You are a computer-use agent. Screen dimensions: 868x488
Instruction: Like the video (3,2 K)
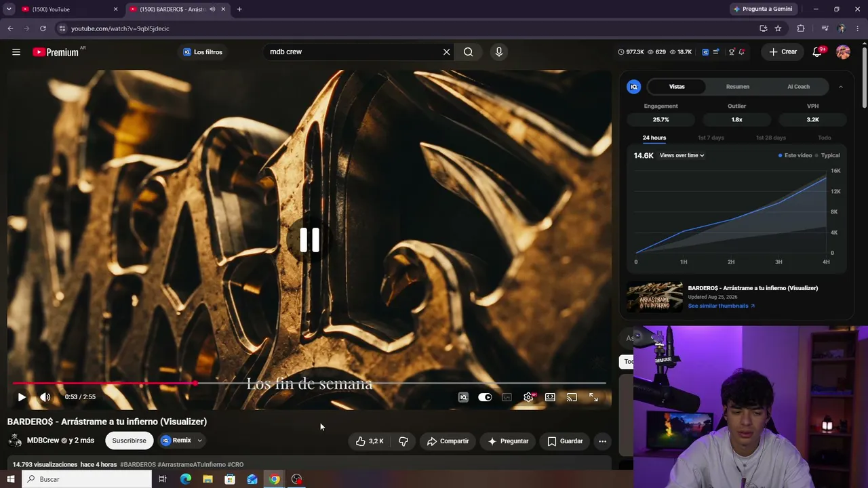370,441
